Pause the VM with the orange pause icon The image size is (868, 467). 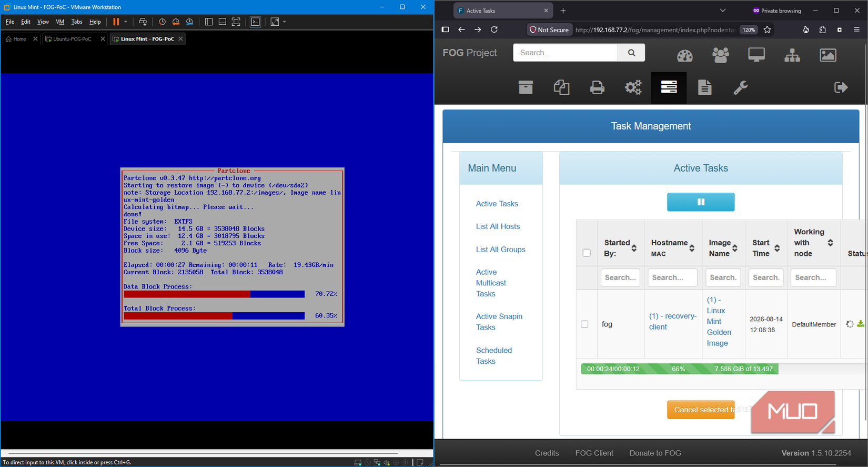coord(116,22)
